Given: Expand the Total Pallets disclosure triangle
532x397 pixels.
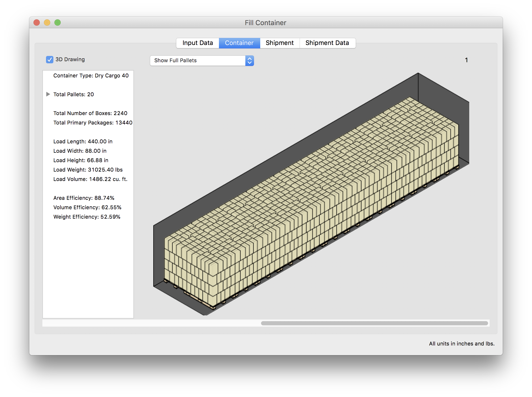Looking at the screenshot, I should tap(48, 94).
